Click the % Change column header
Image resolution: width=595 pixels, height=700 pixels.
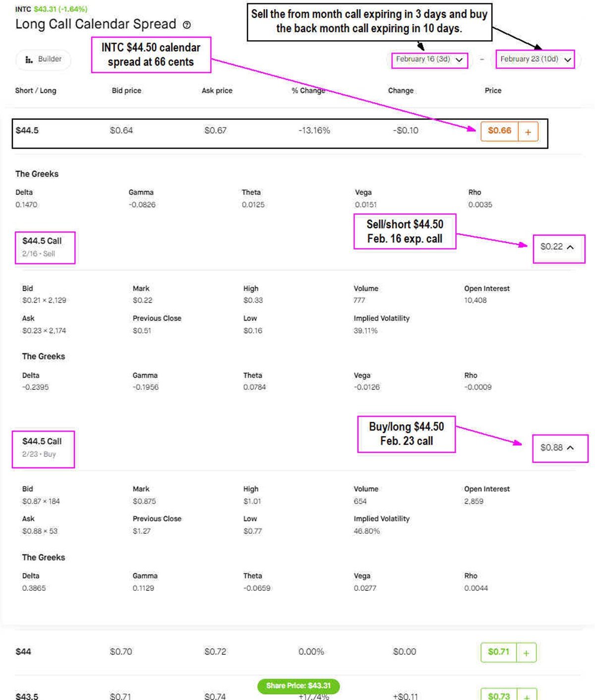(308, 91)
